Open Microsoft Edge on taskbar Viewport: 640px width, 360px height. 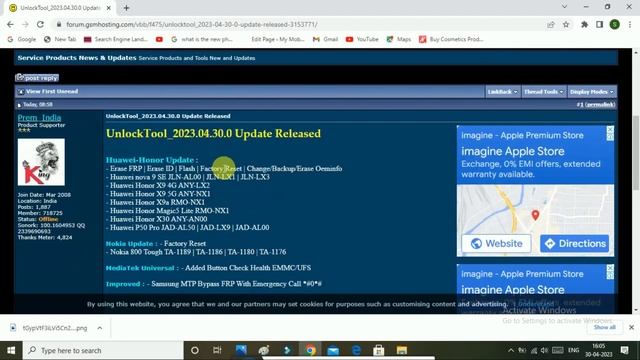(x=356, y=351)
